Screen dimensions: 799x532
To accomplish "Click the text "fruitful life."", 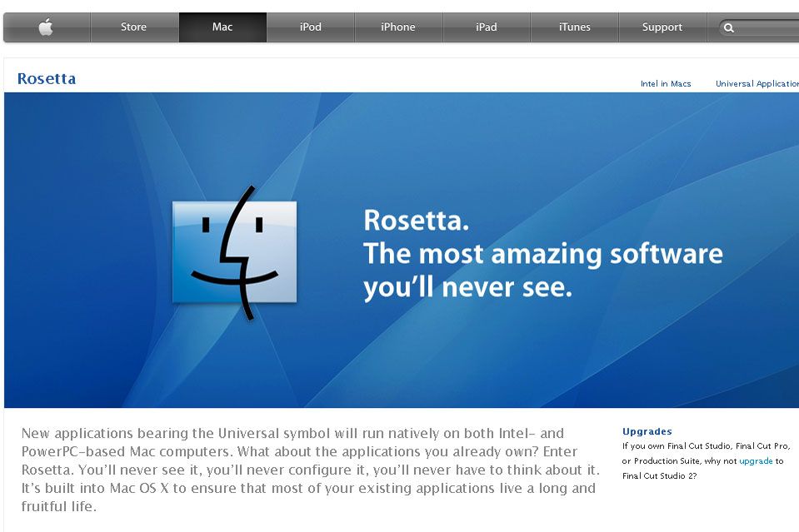I will [58, 506].
